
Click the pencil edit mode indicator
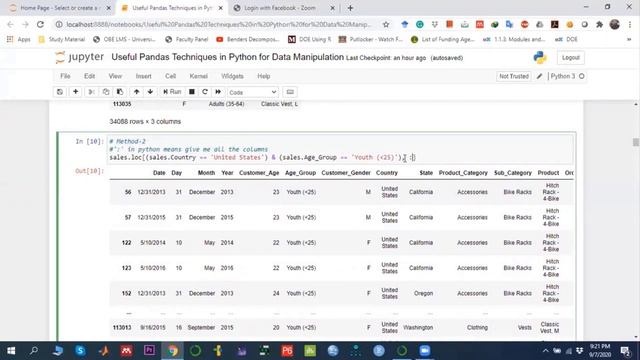pyautogui.click(x=539, y=76)
